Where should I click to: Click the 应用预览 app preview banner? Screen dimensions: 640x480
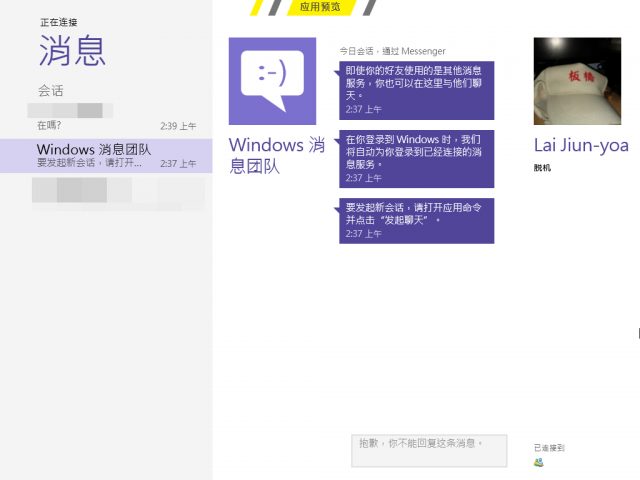pos(320,7)
